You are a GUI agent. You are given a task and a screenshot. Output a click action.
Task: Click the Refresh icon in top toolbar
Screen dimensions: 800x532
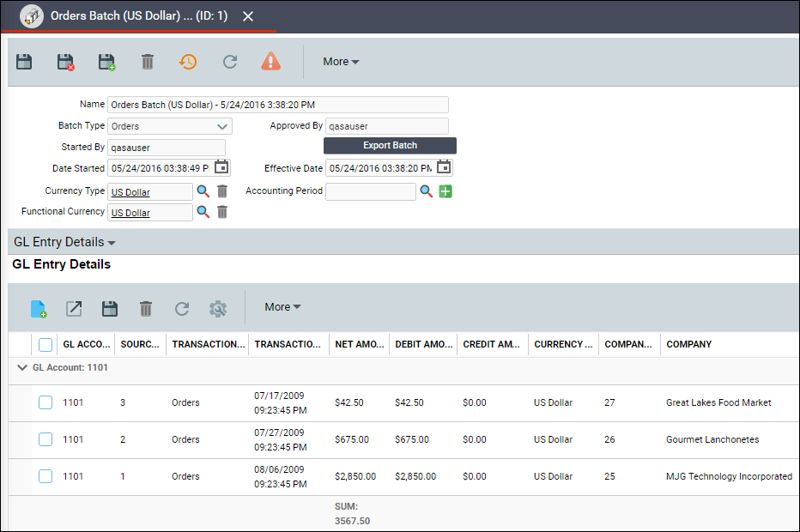point(230,62)
